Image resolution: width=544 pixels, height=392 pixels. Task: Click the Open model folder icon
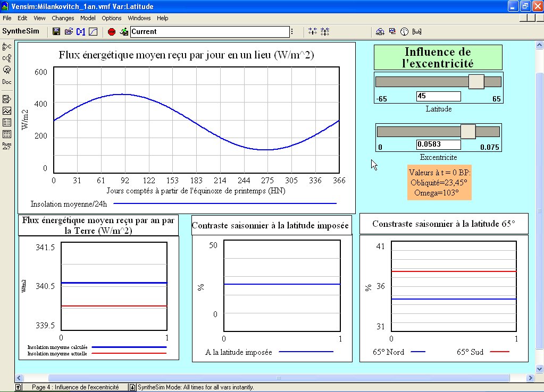(69, 32)
